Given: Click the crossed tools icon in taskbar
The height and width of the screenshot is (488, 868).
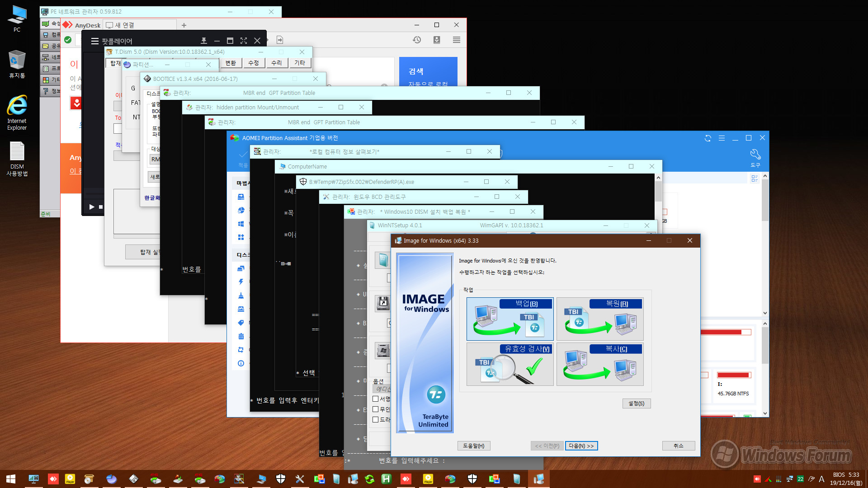Looking at the screenshot, I should click(x=300, y=479).
